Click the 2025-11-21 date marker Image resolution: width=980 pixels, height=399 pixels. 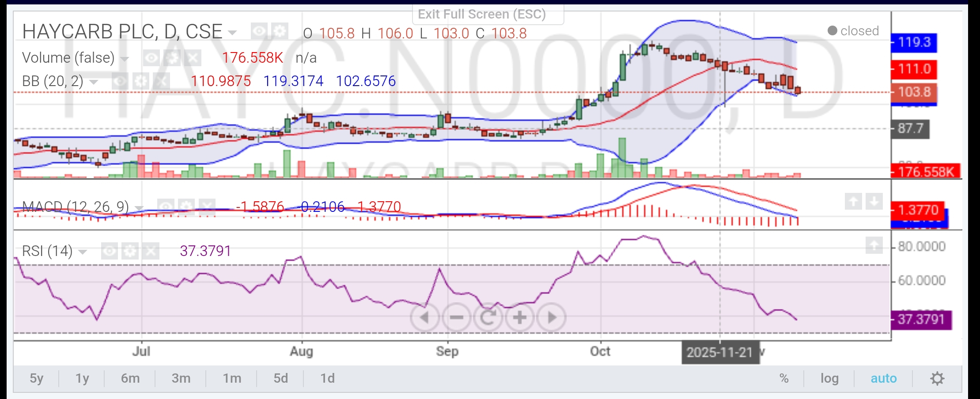[720, 352]
